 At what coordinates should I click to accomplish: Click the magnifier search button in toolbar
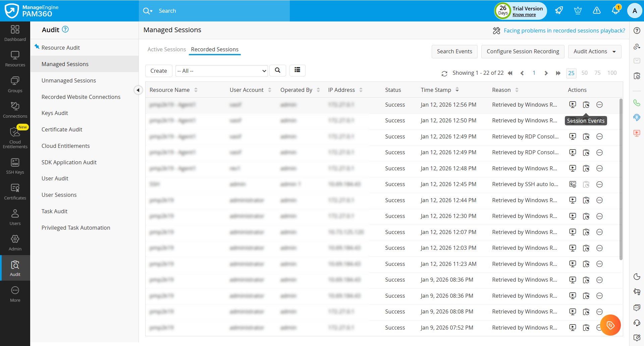(277, 70)
